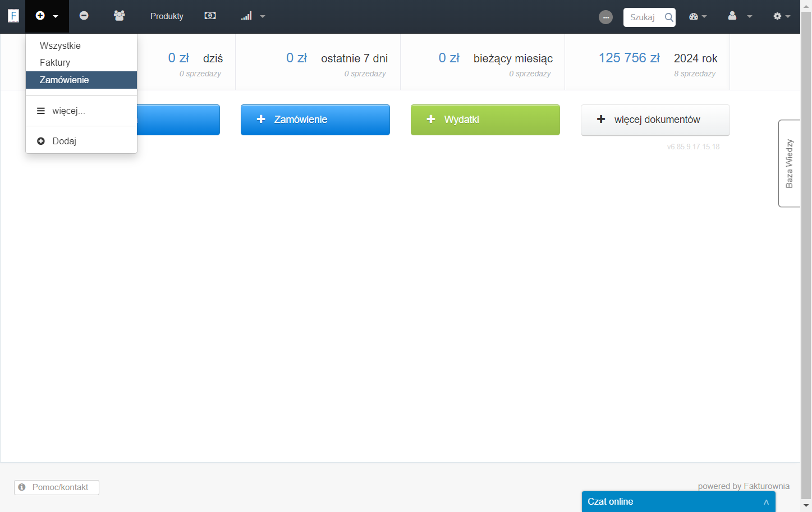Click the scrollbar up arrow
Viewport: 812px width, 512px height.
(x=806, y=5)
